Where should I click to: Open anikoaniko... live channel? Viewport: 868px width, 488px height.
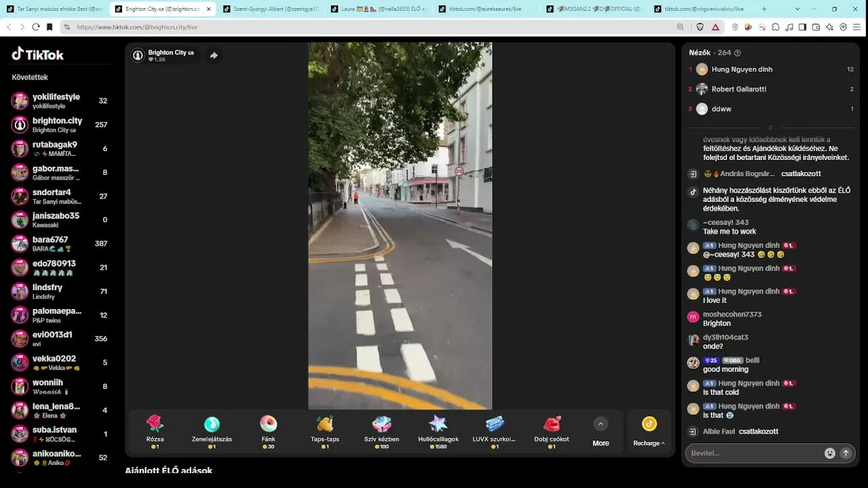(x=60, y=457)
